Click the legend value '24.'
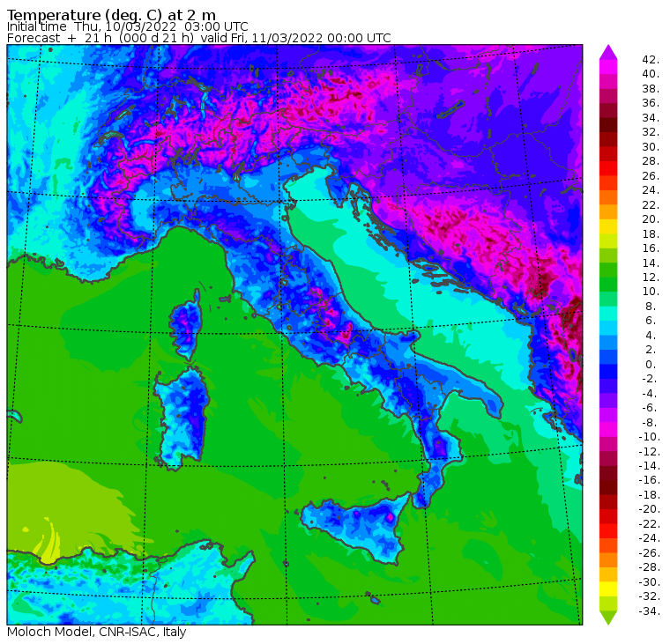Screen dimensions: 670x644 [x=651, y=190]
